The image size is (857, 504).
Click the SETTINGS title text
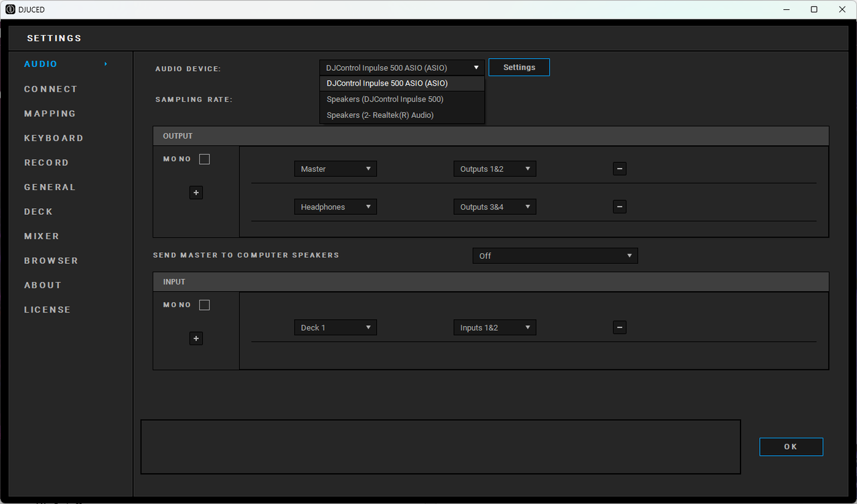click(54, 38)
